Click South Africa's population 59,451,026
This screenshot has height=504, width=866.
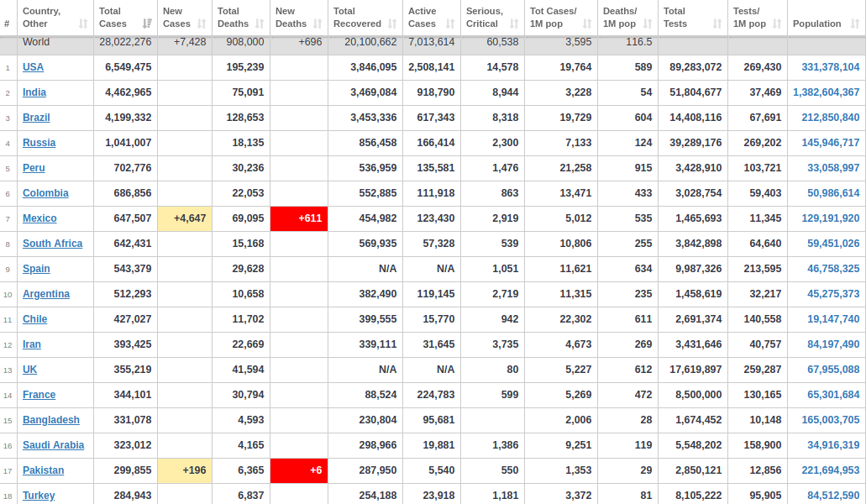[x=833, y=244]
